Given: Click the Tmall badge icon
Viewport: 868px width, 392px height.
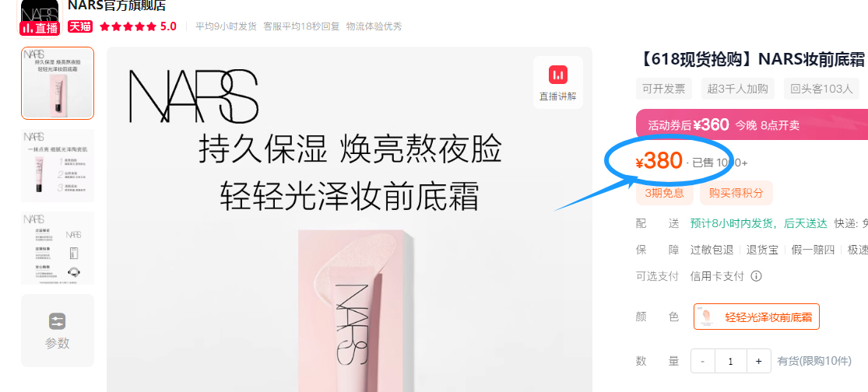Looking at the screenshot, I should (79, 26).
